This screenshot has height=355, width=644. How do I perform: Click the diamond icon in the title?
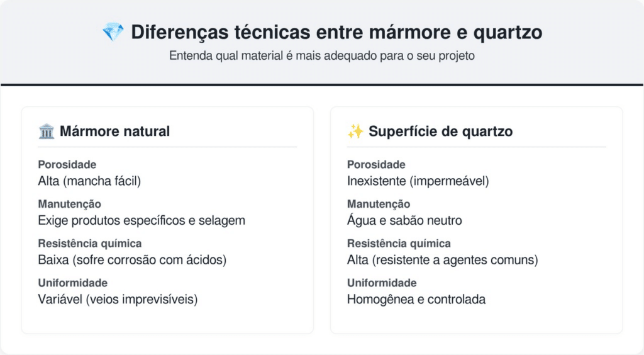pos(113,33)
